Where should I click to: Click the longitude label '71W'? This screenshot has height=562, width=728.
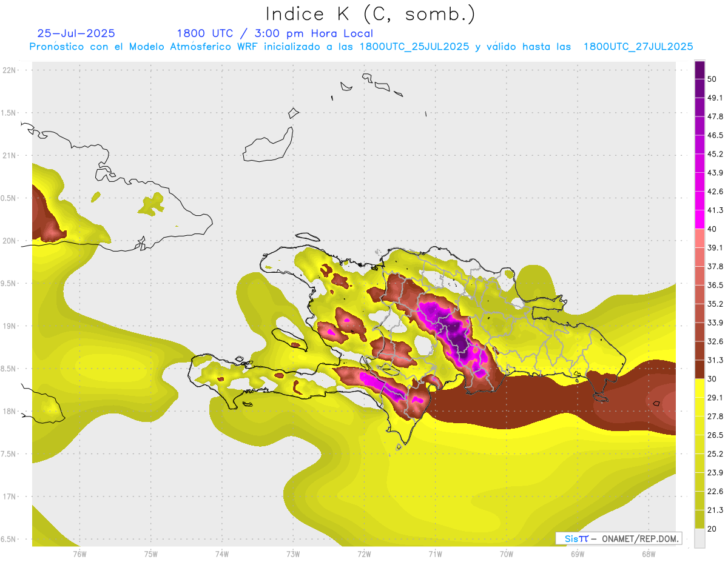coord(435,554)
